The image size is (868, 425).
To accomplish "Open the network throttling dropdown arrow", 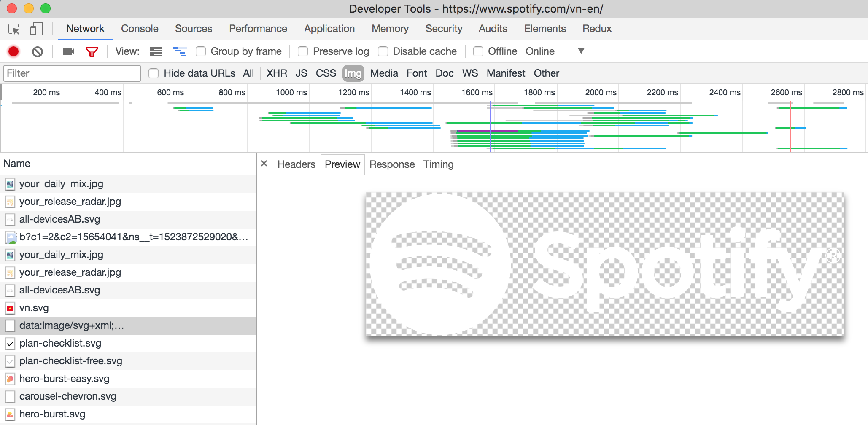I will [581, 51].
